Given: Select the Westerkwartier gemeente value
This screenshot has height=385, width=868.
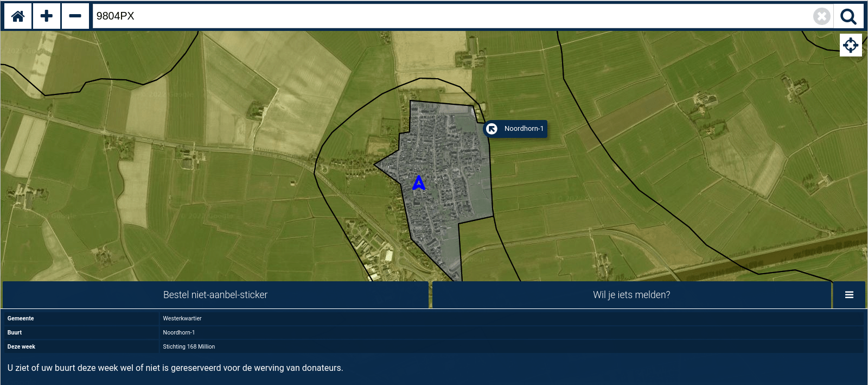Looking at the screenshot, I should 182,319.
